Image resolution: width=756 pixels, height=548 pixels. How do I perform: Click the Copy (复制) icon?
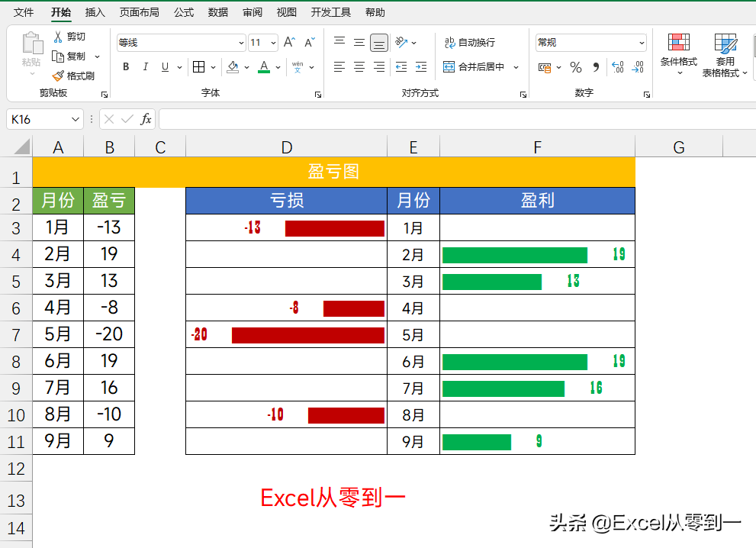point(58,56)
